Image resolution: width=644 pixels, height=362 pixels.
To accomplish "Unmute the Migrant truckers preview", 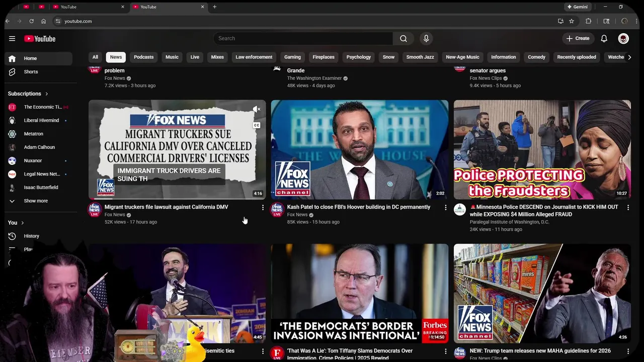I will click(257, 109).
